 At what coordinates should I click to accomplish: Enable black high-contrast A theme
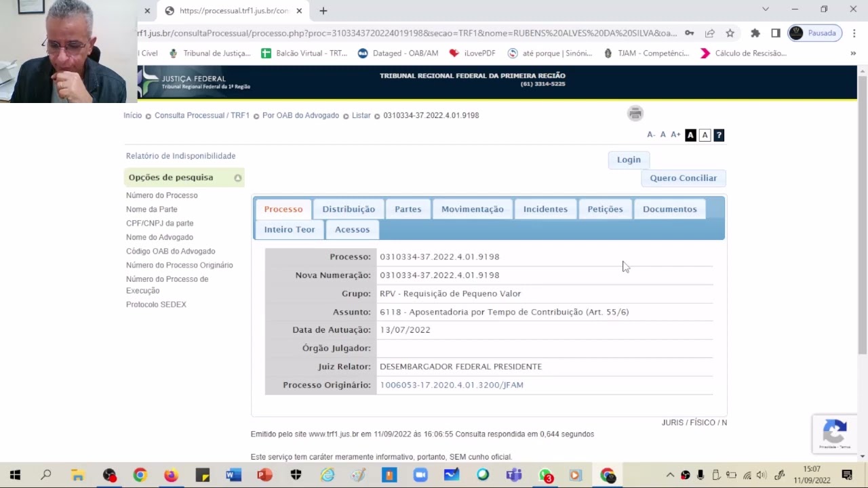[x=690, y=136]
